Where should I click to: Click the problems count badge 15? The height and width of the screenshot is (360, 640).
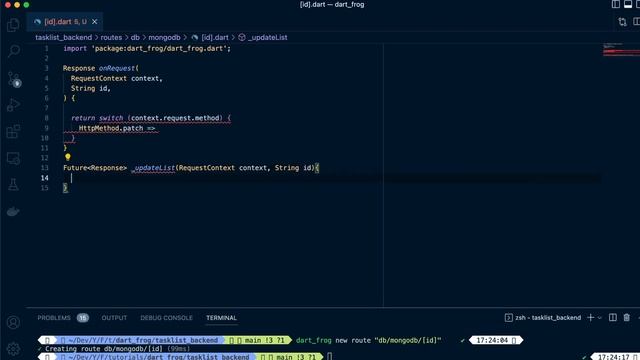click(x=82, y=318)
